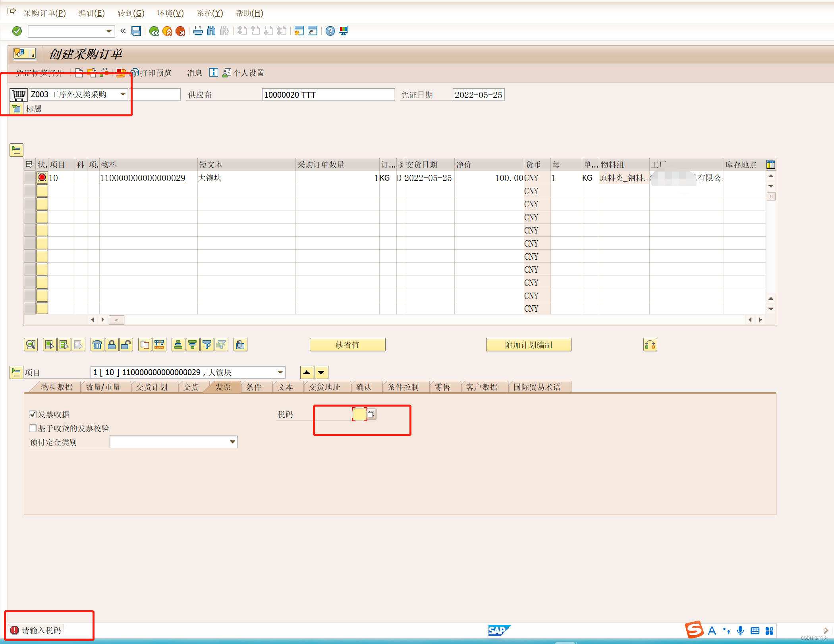Click the 附加计划编制 button
This screenshot has height=644, width=834.
click(x=528, y=345)
